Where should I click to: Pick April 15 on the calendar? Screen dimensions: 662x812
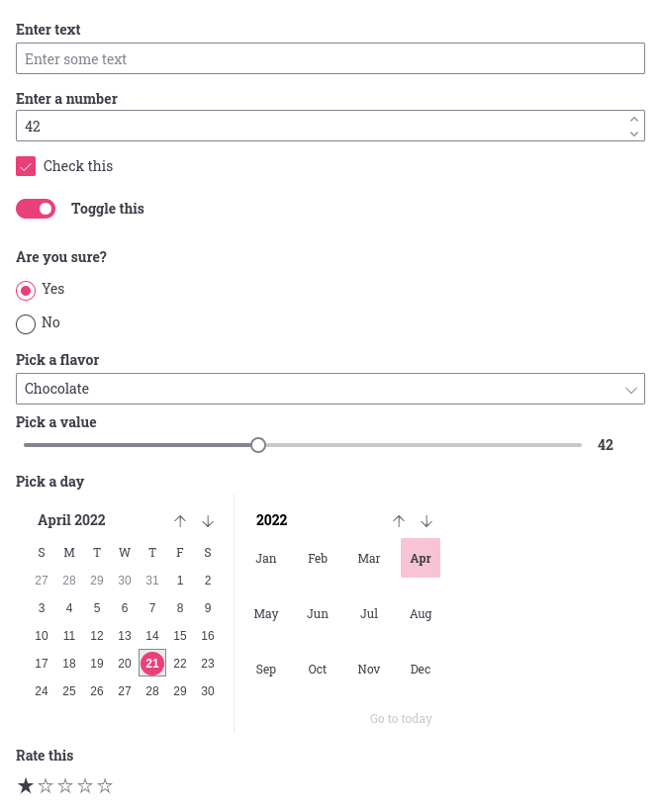click(x=180, y=636)
